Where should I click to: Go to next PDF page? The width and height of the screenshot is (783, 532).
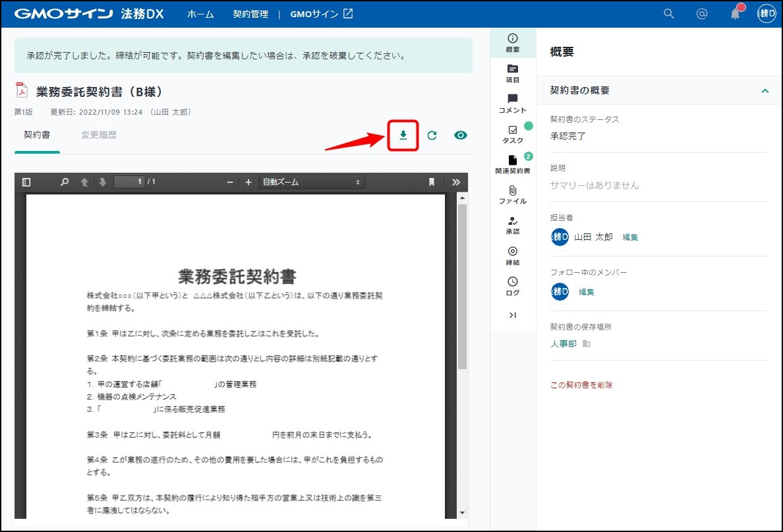pos(102,183)
